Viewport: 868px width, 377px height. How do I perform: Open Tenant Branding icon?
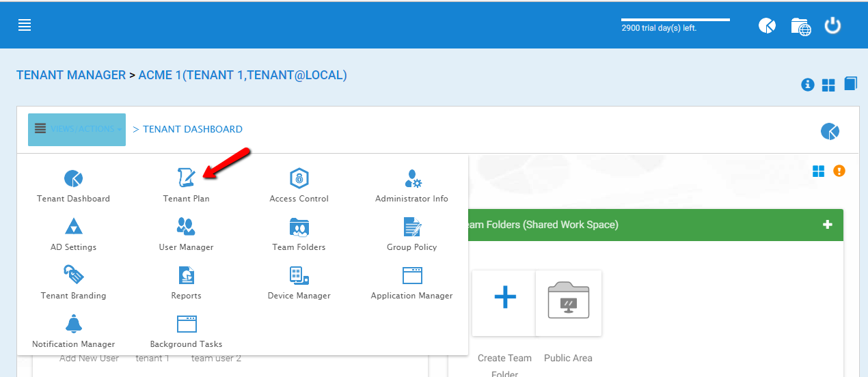click(73, 275)
